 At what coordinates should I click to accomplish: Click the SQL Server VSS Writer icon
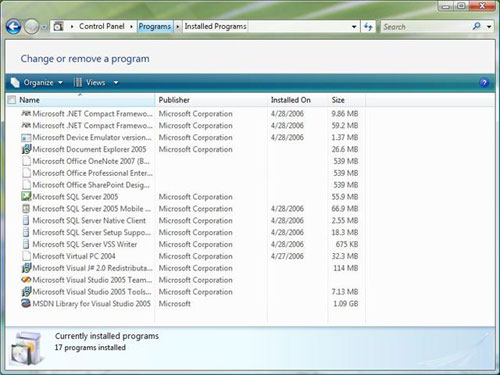click(26, 244)
